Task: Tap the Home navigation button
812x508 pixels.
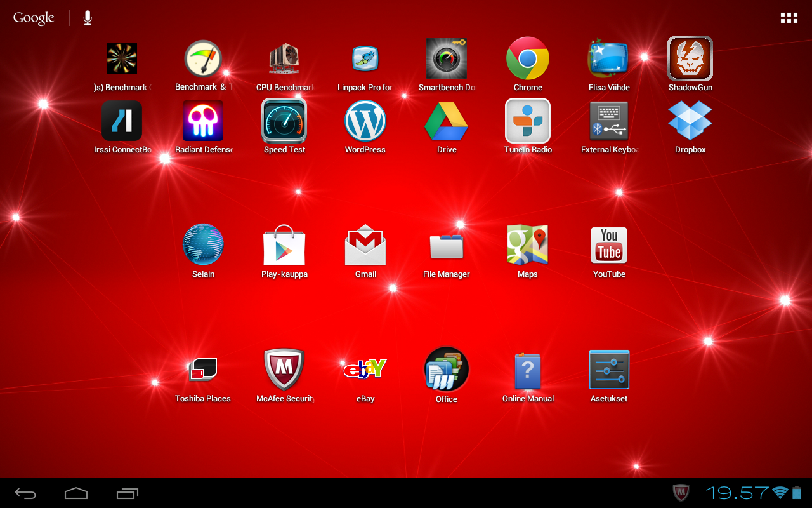Action: tap(76, 493)
